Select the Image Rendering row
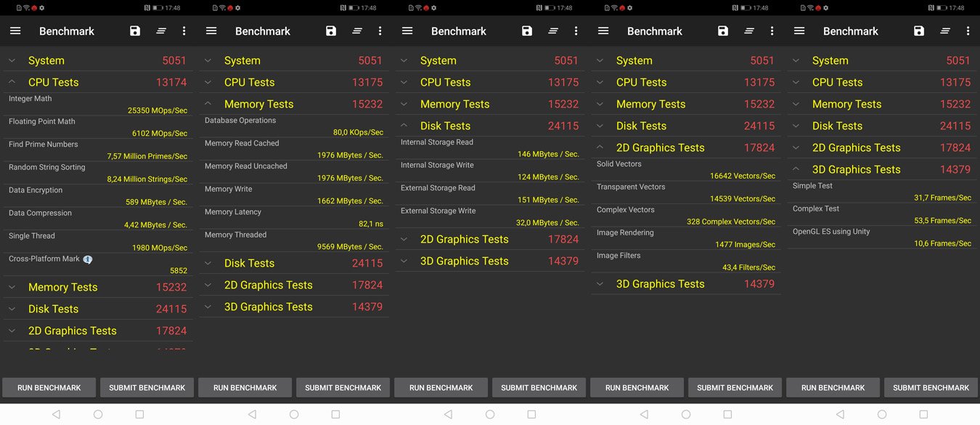Viewport: 980px width, 425px height. tap(686, 239)
